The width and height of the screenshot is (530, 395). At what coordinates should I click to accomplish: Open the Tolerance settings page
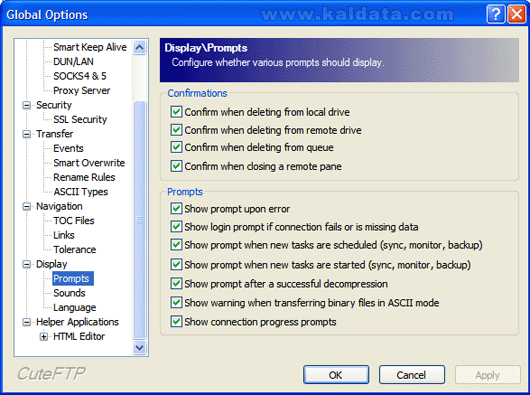(75, 250)
